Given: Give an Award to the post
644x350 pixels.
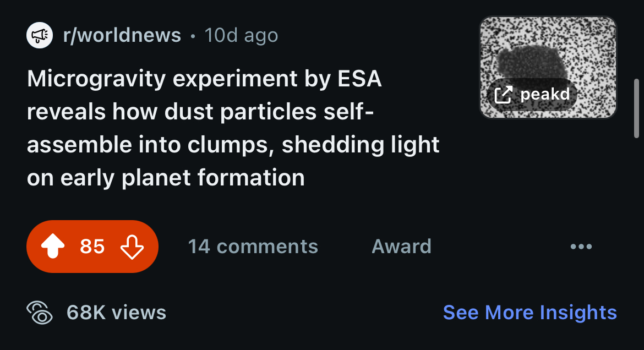Looking at the screenshot, I should coord(401,247).
